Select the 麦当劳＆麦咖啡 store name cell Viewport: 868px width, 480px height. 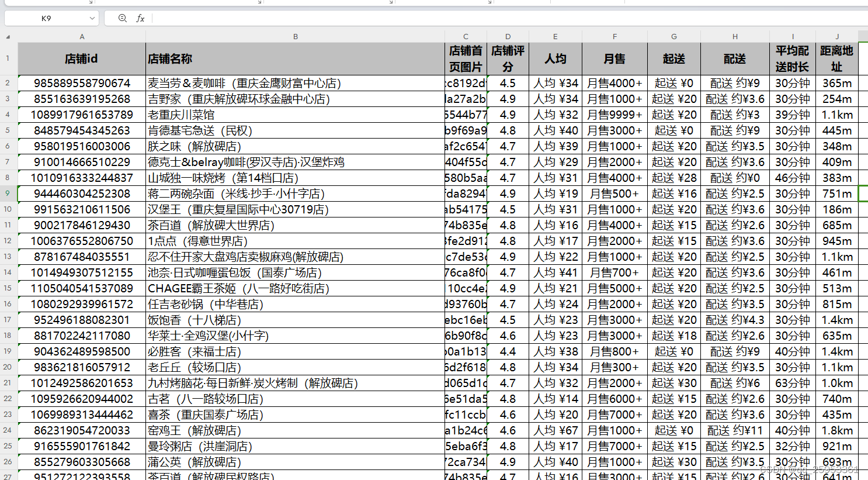[x=296, y=83]
